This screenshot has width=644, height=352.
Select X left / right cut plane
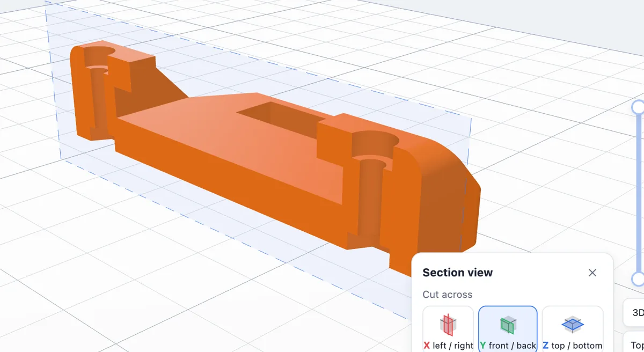tap(448, 329)
